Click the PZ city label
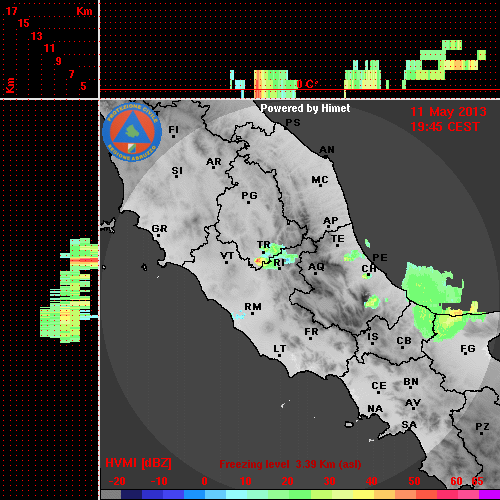Image resolution: width=500 pixels, height=500 pixels. (482, 426)
